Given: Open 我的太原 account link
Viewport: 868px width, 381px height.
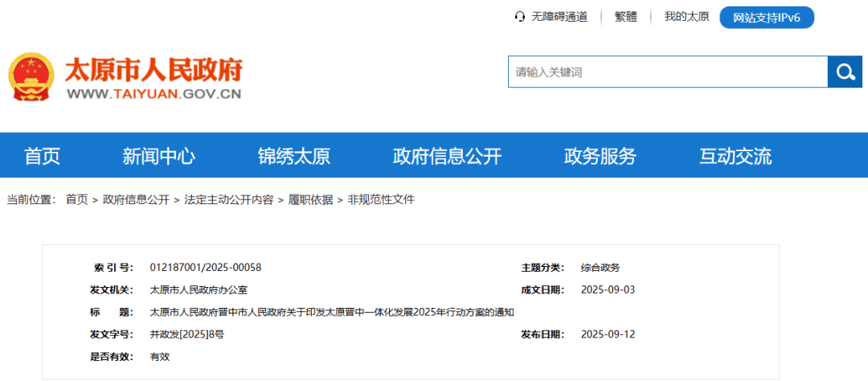Looking at the screenshot, I should 686,17.
